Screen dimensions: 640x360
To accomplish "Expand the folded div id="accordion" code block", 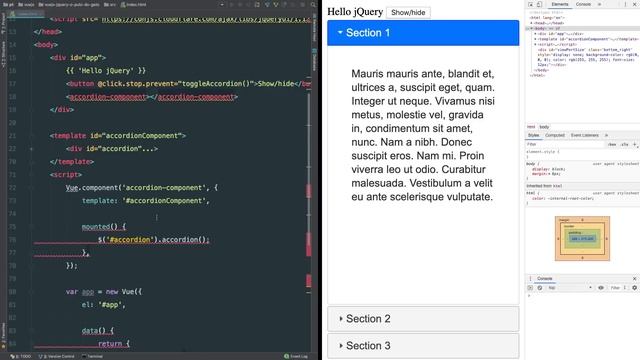I will 31,149.
